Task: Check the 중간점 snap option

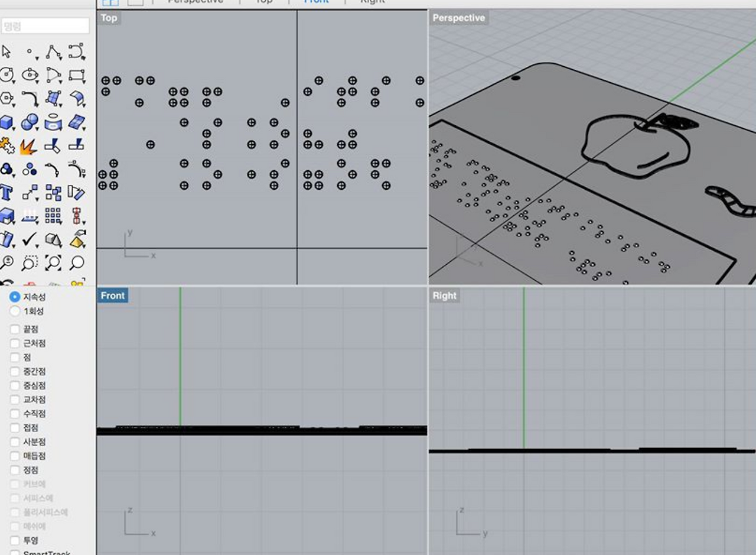Action: tap(15, 372)
